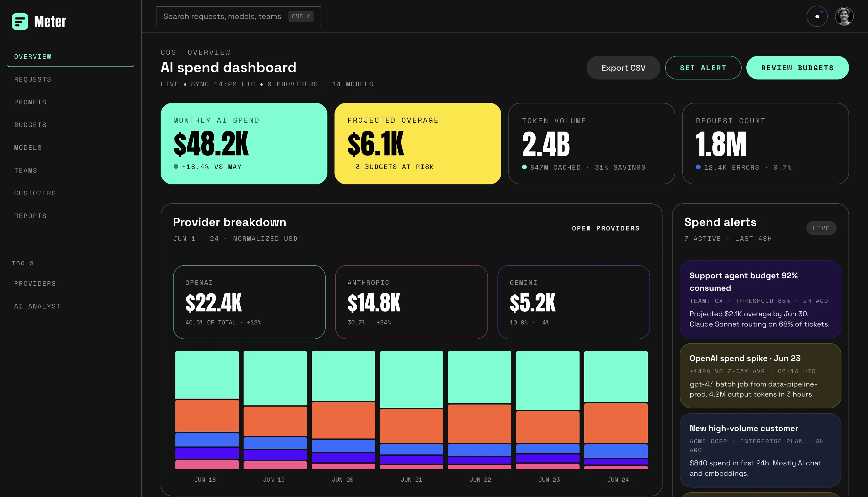
Task: Open Providers under Tools
Action: pyautogui.click(x=71, y=284)
